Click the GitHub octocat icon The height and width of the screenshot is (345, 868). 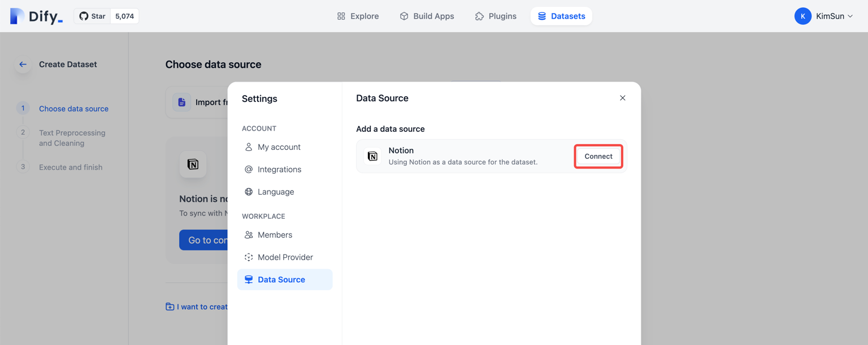click(x=84, y=16)
